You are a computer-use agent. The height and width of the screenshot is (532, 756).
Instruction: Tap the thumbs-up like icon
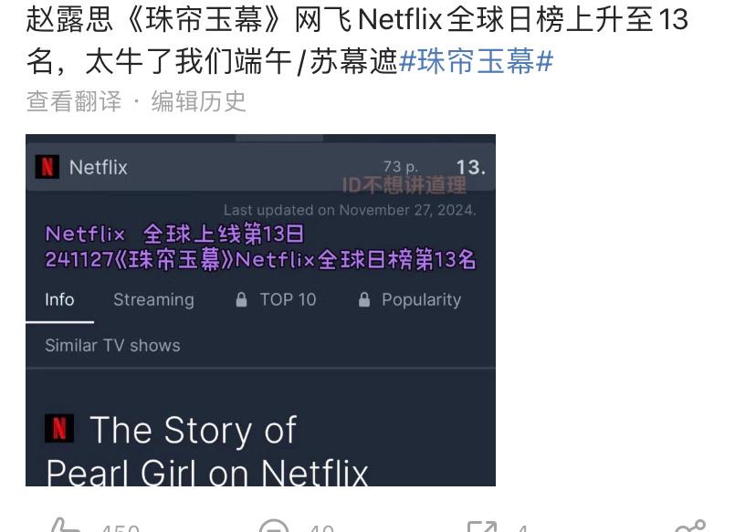[x=65, y=527]
